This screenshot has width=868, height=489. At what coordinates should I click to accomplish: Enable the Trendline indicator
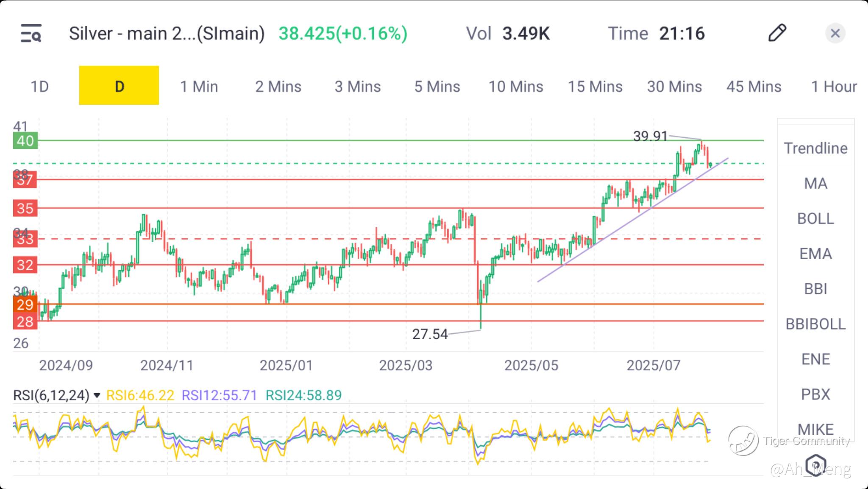815,148
